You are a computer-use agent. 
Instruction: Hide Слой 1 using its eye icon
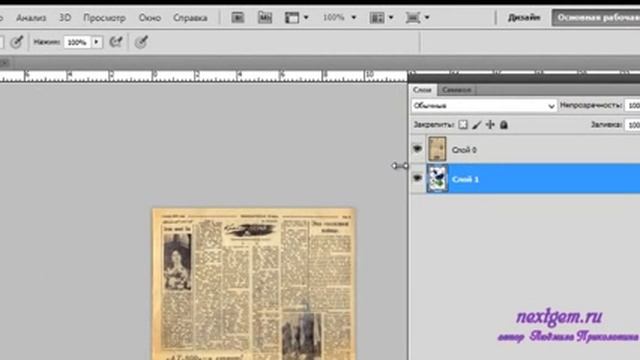click(x=417, y=178)
